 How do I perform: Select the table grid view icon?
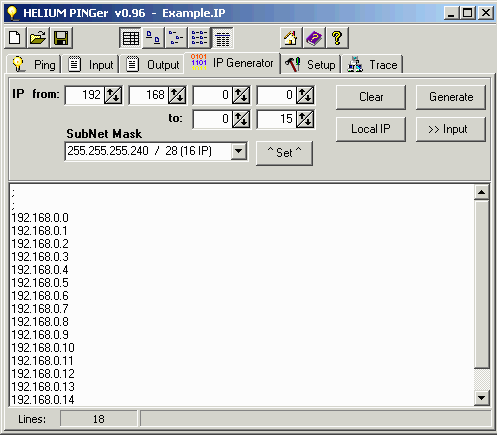click(x=130, y=38)
